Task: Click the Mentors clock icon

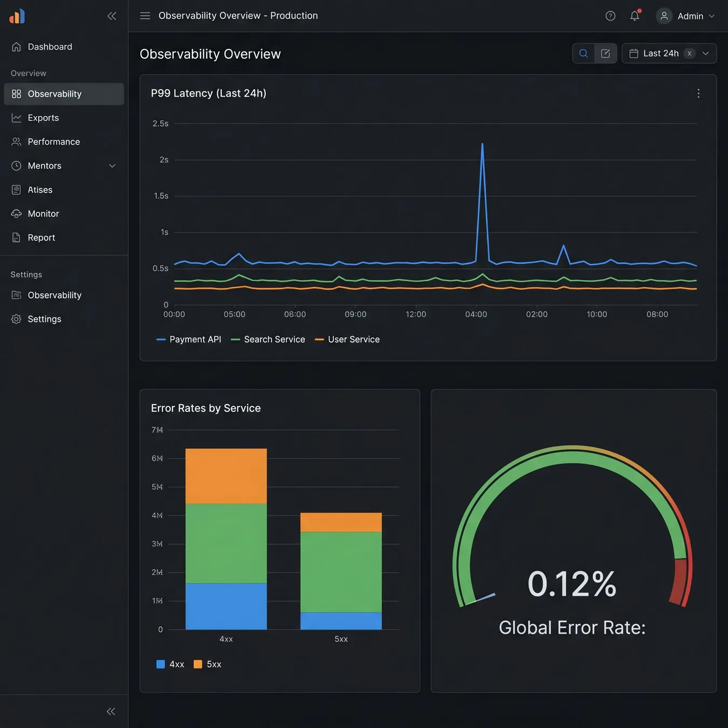Action: 17,166
